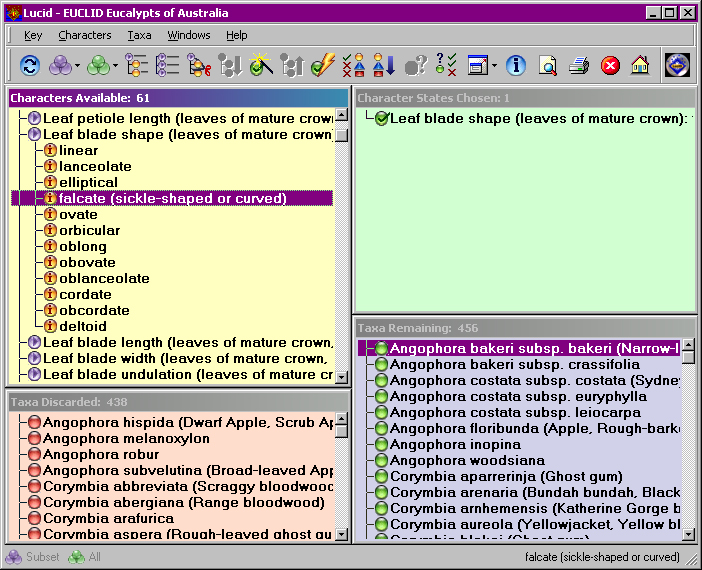The width and height of the screenshot is (702, 570).
Task: Click the blue information icon
Action: click(516, 66)
